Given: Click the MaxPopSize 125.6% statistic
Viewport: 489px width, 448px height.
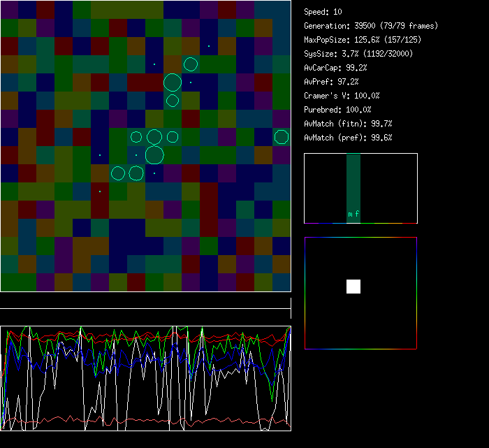Looking at the screenshot, I should tap(361, 40).
